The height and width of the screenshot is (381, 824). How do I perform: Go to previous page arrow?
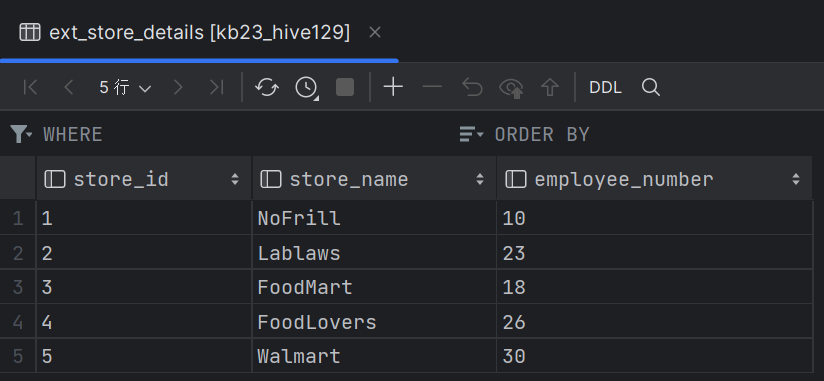click(68, 87)
